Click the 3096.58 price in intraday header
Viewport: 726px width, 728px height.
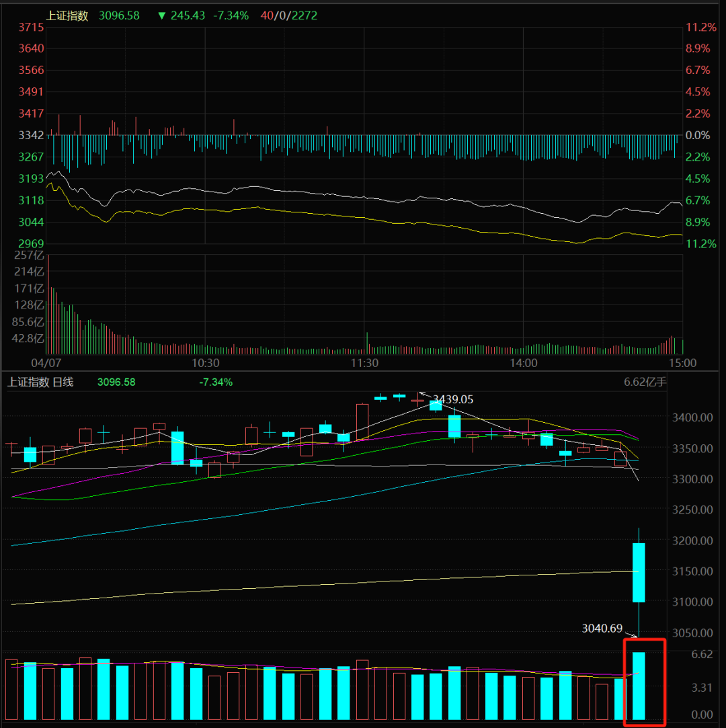[119, 15]
